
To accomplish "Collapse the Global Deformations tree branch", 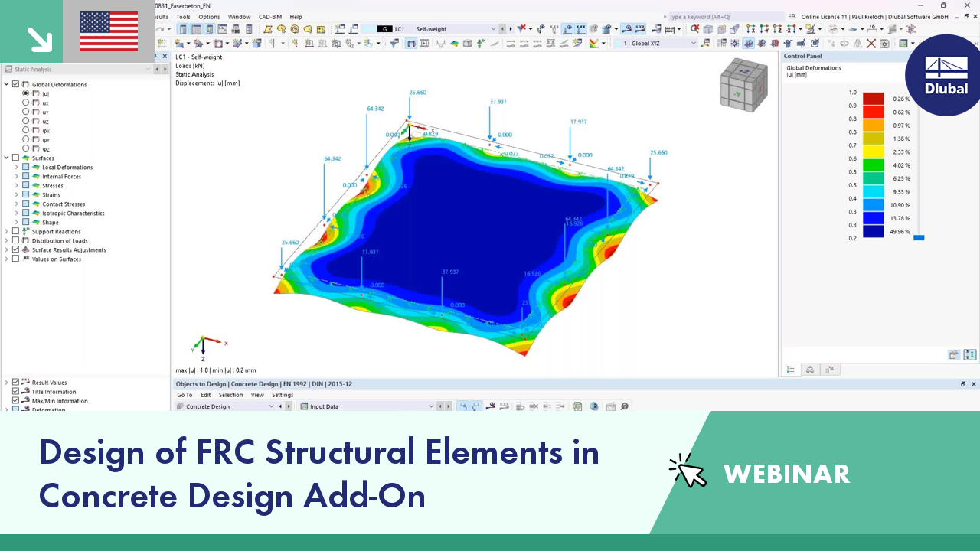I will click(x=6, y=84).
